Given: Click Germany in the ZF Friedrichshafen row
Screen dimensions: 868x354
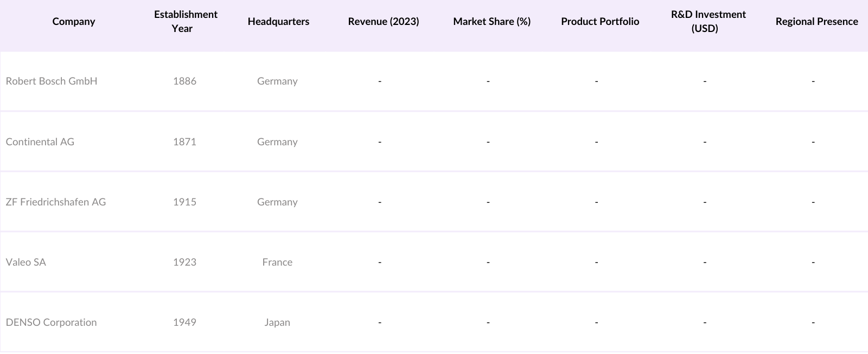Looking at the screenshot, I should tap(277, 202).
